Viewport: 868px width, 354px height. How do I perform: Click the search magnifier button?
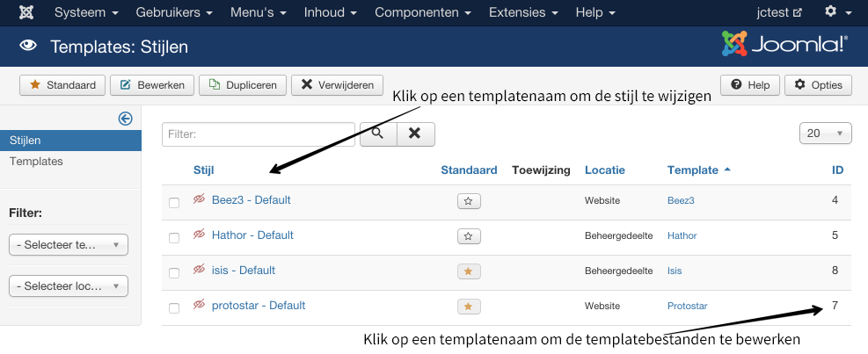[376, 134]
